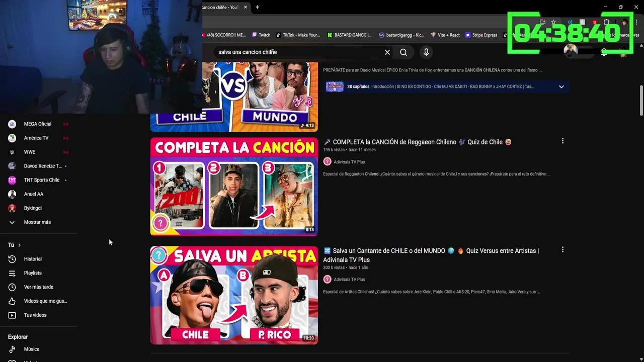Open a new browser tab

tap(258, 7)
